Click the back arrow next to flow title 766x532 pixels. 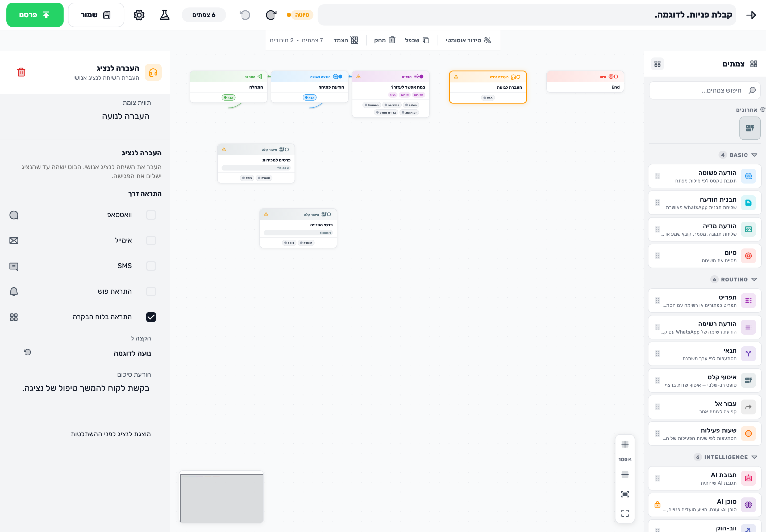[751, 15]
